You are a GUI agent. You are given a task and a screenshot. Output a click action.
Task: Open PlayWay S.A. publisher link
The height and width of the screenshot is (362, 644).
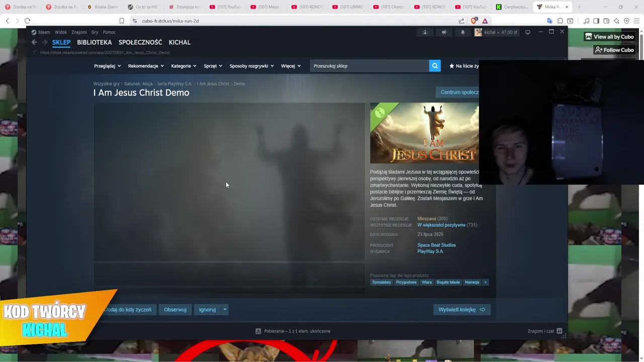430,251
